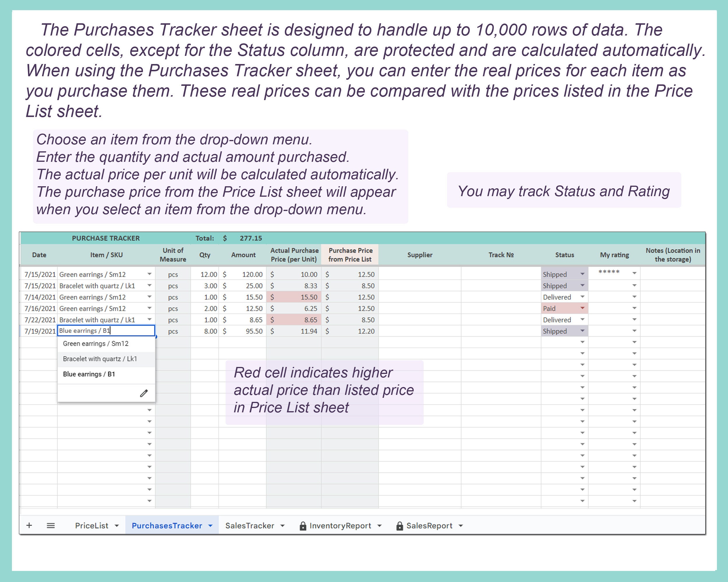
Task: Expand status dropdown of the Paid row
Action: click(582, 308)
